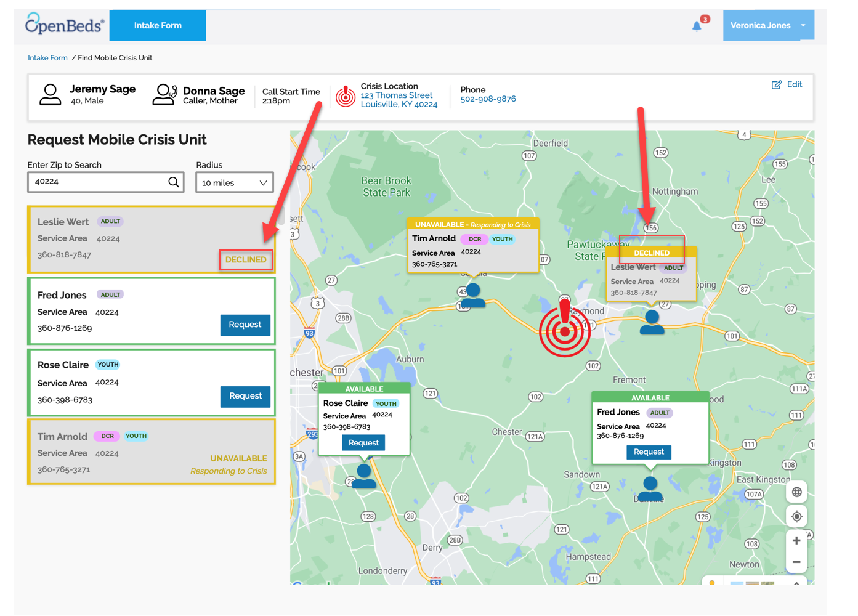The image size is (858, 616).
Task: Click the search magnifier in zip field
Action: point(174,182)
